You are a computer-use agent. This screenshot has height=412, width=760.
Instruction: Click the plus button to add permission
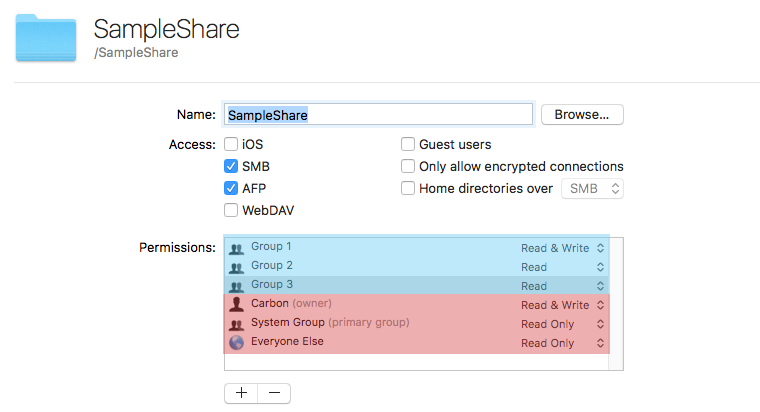(241, 393)
